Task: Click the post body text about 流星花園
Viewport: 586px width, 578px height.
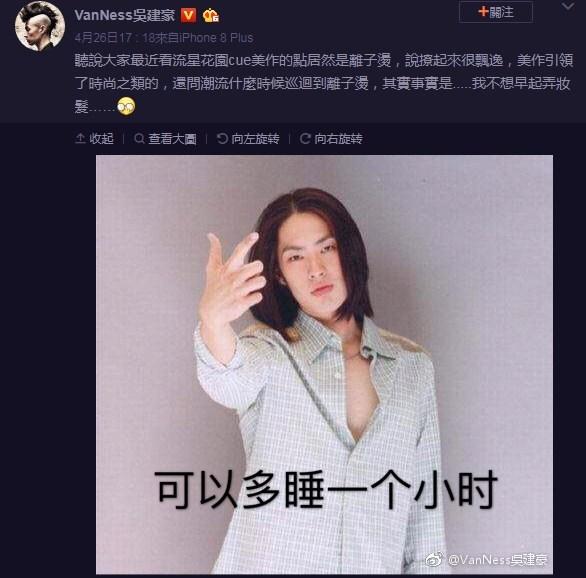Action: [x=324, y=83]
